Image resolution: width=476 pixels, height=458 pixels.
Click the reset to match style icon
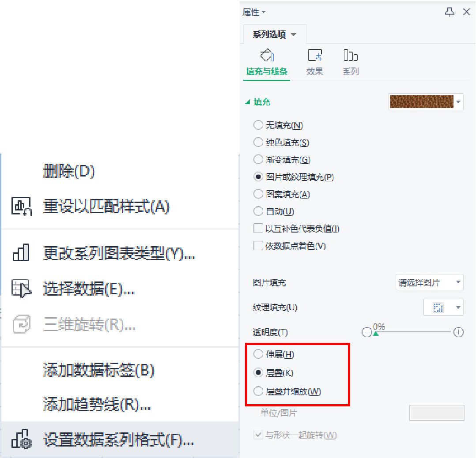[x=21, y=206]
